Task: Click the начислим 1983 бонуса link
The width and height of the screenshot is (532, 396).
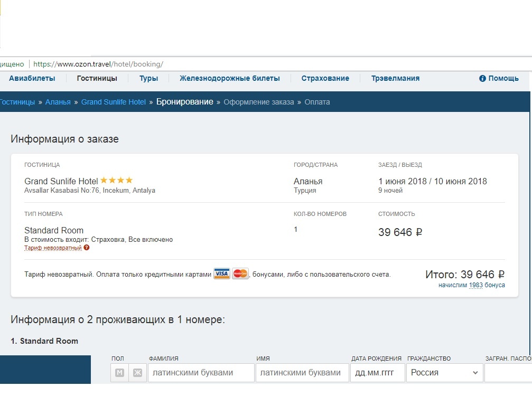Action: 472,285
